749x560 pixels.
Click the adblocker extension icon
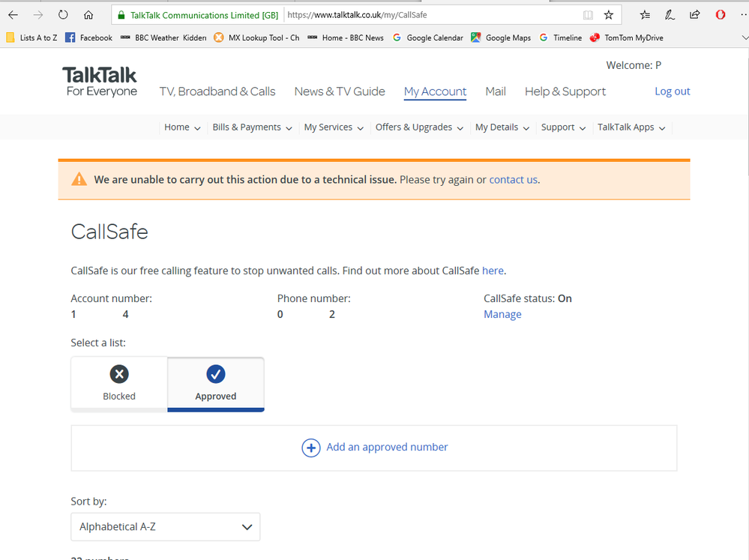coord(720,14)
